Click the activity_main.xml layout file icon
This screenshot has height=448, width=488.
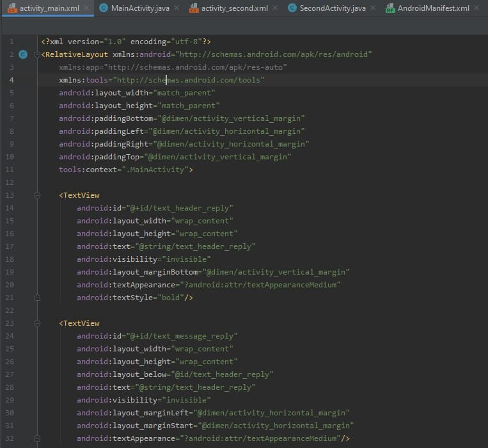pos(12,8)
